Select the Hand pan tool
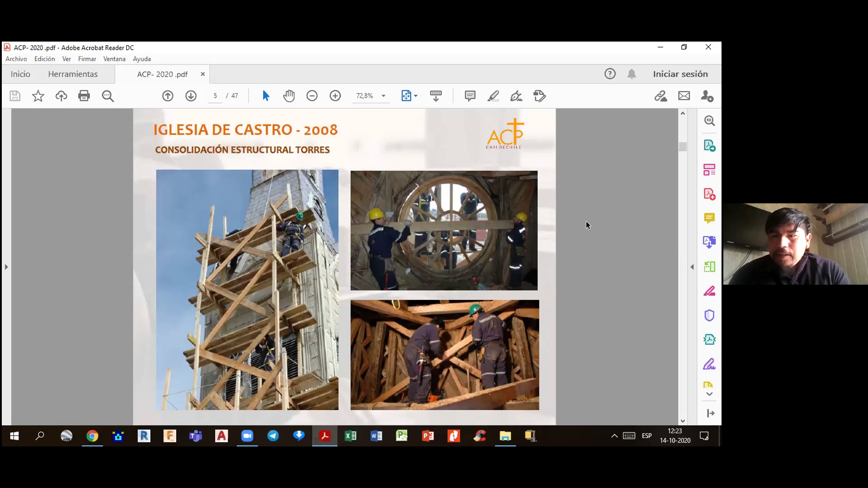Viewport: 868px width, 488px height. [289, 96]
